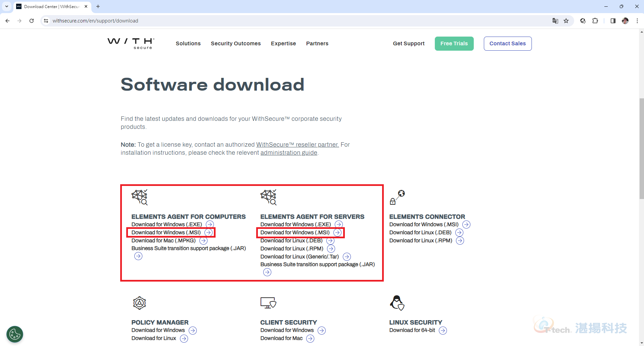Screen dimensions: 644x346
Task: Click the scrollbar down arrow
Action: coord(642,343)
